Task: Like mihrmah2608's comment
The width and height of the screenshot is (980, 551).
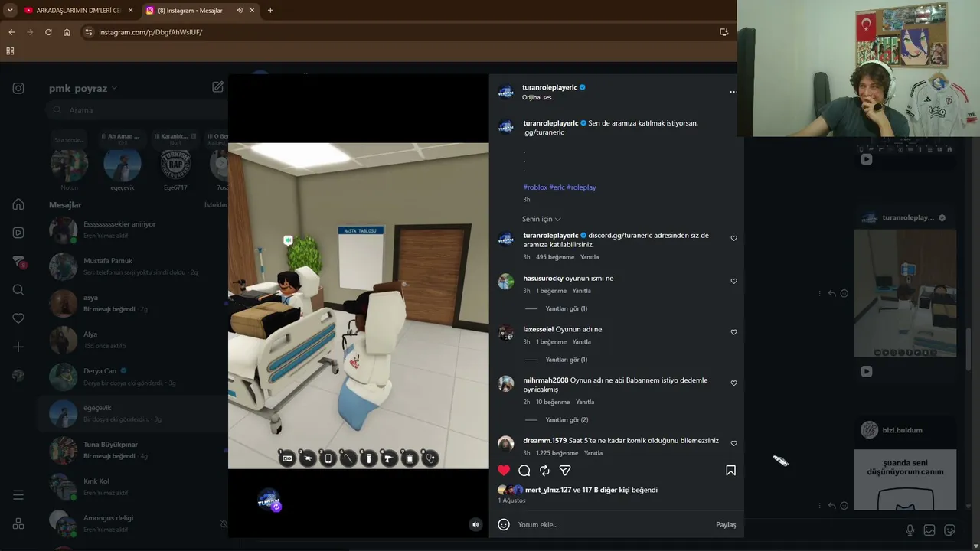Action: pyautogui.click(x=733, y=383)
